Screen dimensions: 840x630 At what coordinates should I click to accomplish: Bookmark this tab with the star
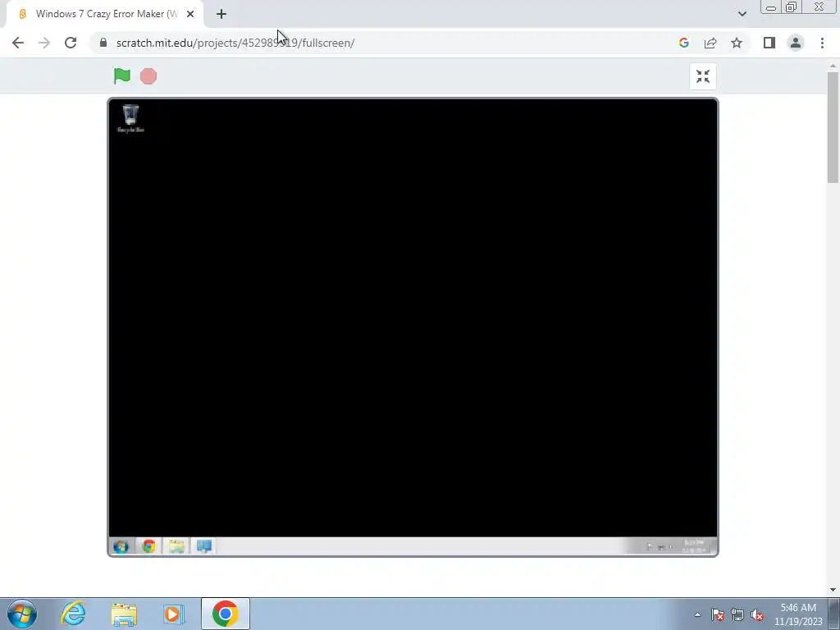tap(737, 43)
